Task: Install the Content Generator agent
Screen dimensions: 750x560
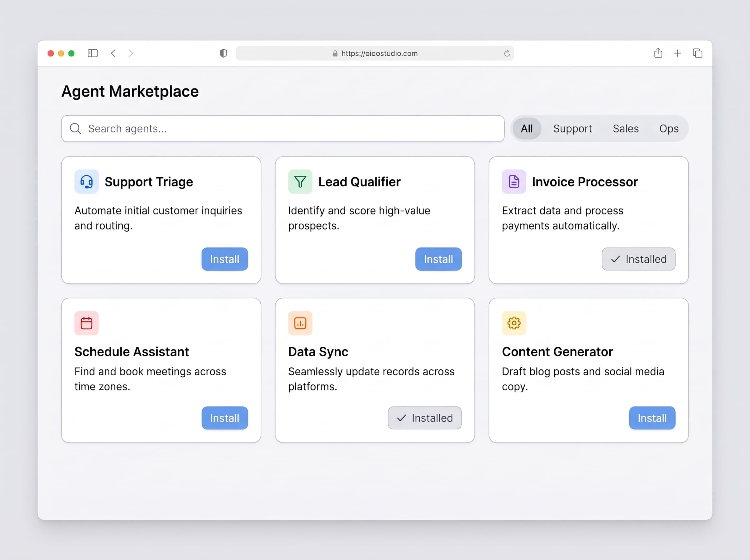Action: 652,417
